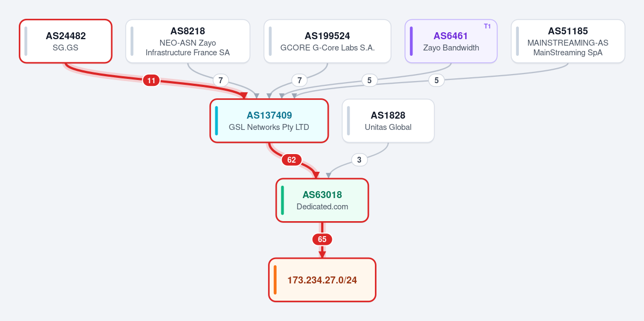Image resolution: width=644 pixels, height=321 pixels.
Task: Click the 7 label below AS199524
Action: [x=299, y=81]
